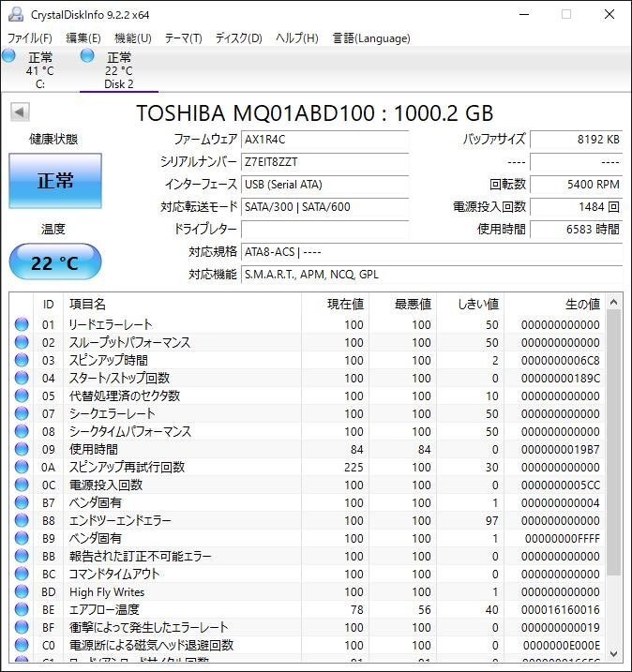Click status orb of row BD High Fly Writes

pos(22,591)
